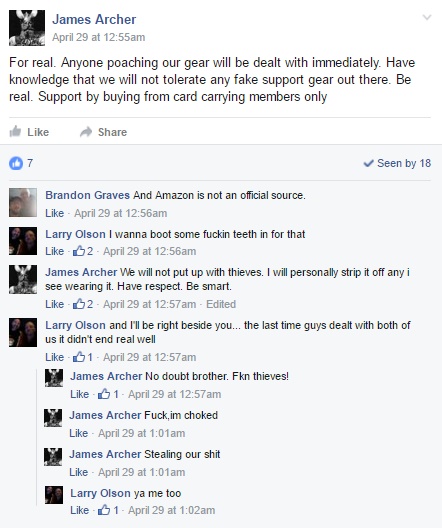Click Larry Olson's name on 'ya me too' reply
Screen dimensions: 442x528
(x=100, y=493)
